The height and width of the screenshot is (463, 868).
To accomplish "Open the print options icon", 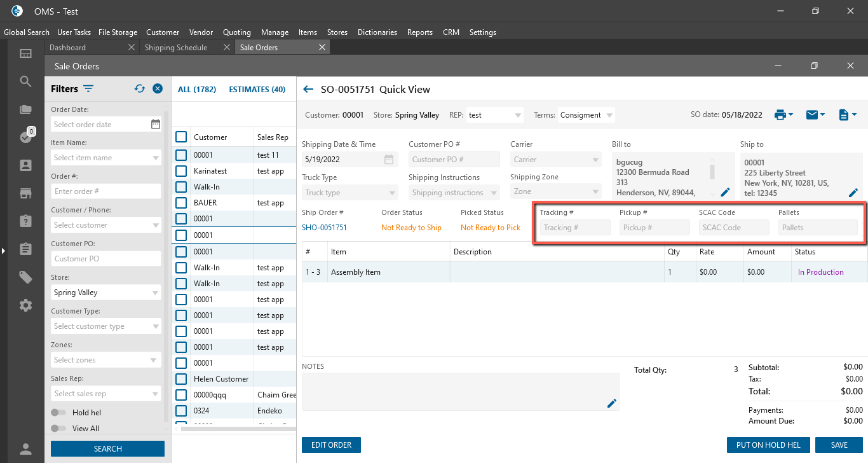I will click(781, 115).
